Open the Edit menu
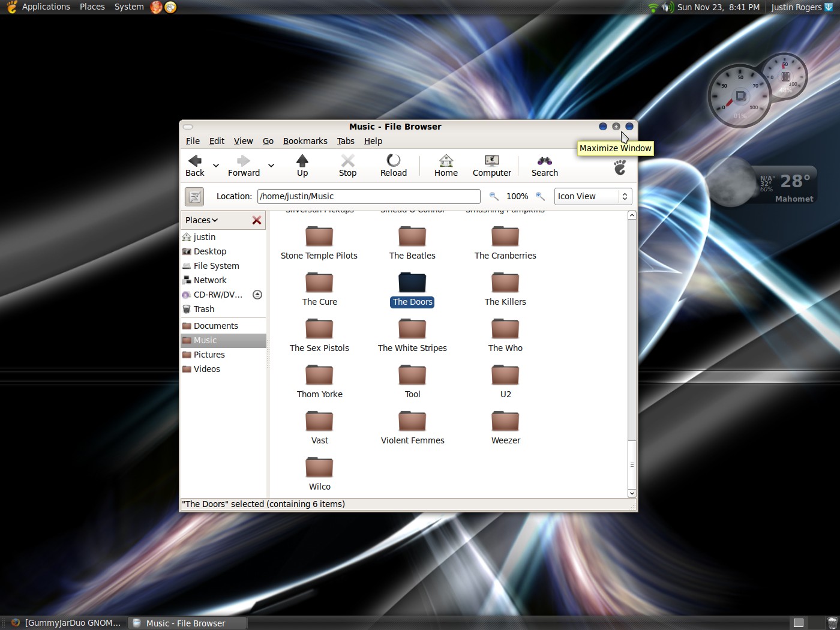Image resolution: width=840 pixels, height=630 pixels. pyautogui.click(x=217, y=141)
